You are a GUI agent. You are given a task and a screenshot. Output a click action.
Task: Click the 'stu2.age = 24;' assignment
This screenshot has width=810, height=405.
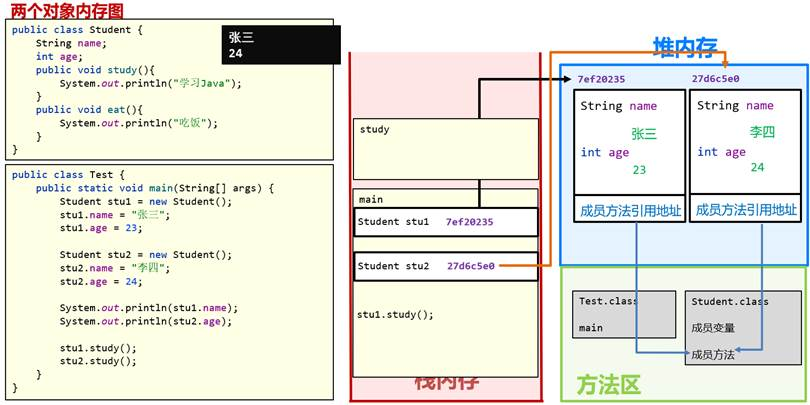101,282
